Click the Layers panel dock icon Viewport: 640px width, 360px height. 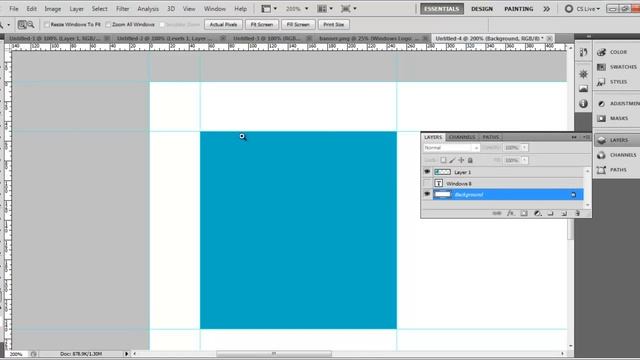(601, 140)
